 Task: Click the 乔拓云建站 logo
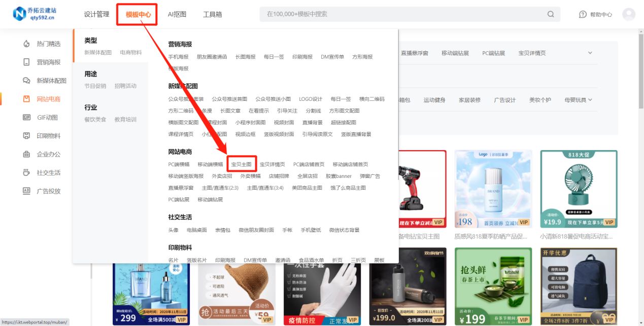32,14
